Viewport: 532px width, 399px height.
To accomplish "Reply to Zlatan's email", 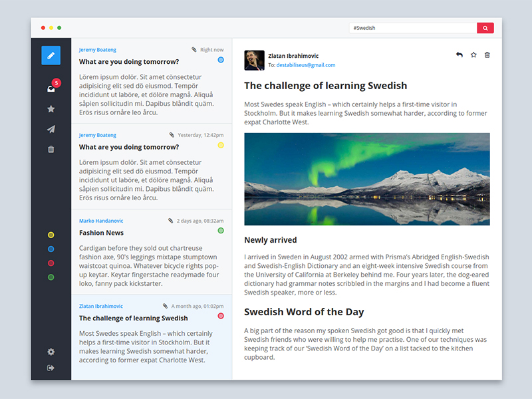I will coord(459,55).
